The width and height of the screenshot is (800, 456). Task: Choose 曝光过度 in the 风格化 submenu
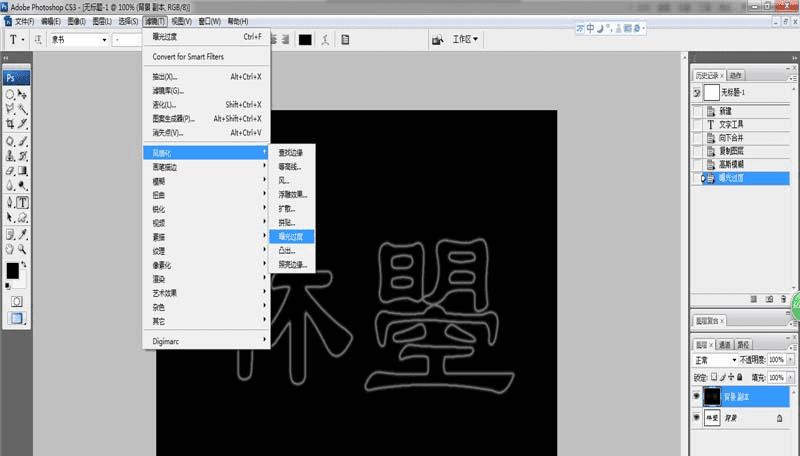click(292, 237)
